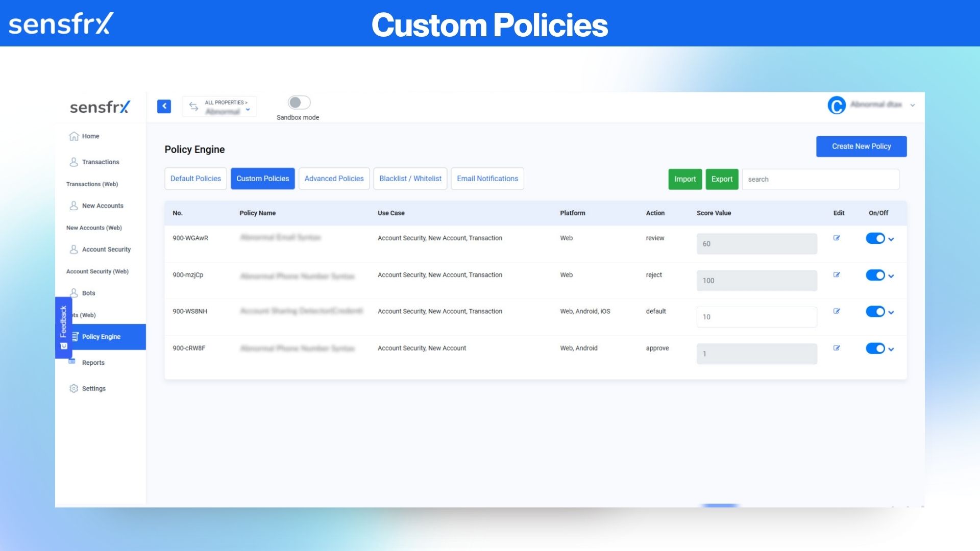Disable the 900-cRW8F policy switch

(875, 348)
